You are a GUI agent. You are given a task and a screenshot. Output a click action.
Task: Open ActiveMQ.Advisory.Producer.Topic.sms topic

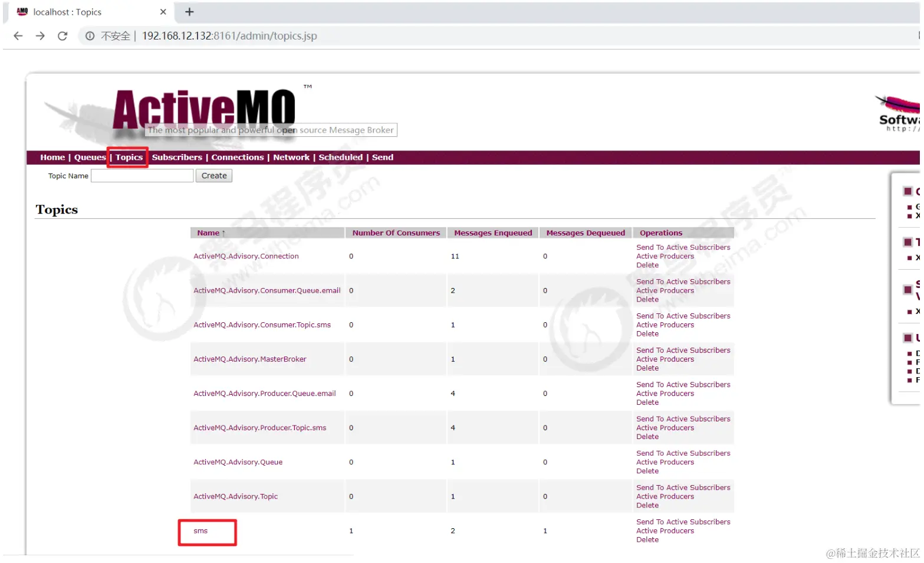click(x=260, y=428)
